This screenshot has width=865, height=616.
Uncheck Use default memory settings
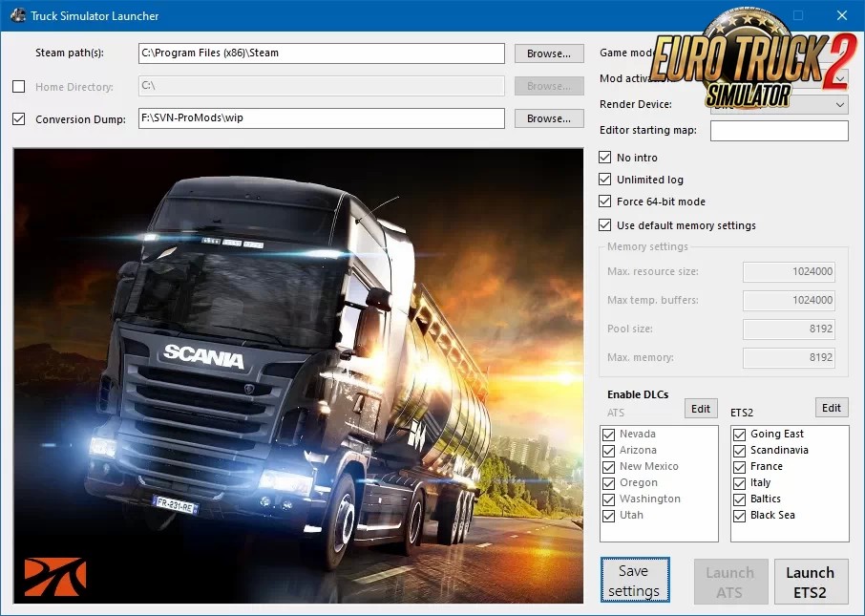(x=605, y=224)
